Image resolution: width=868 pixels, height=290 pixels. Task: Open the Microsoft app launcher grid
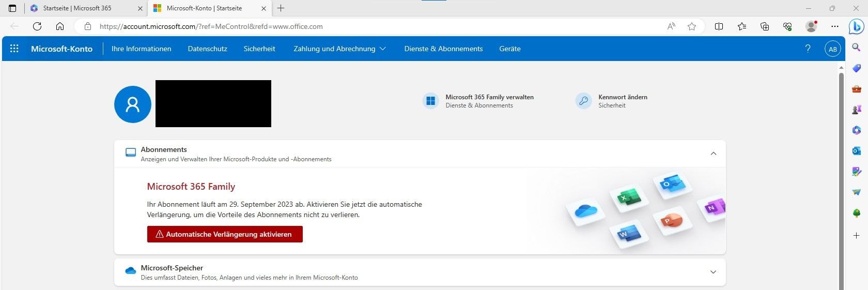14,49
